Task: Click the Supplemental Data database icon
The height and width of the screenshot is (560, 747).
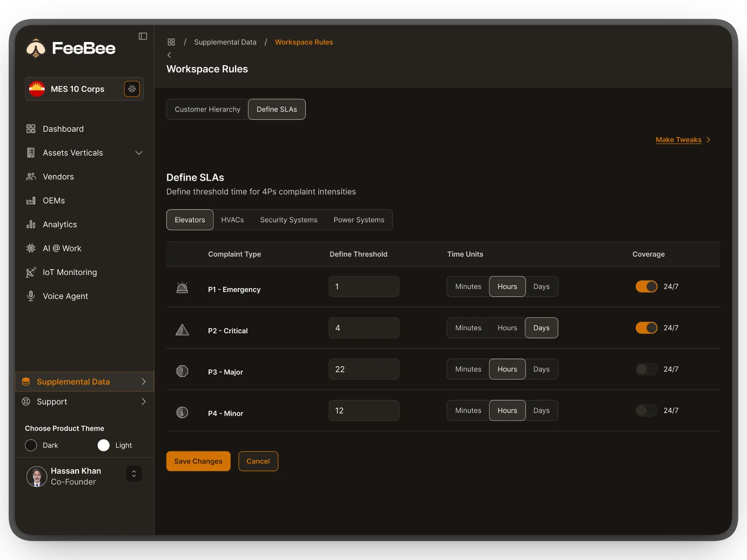Action: coord(26,382)
